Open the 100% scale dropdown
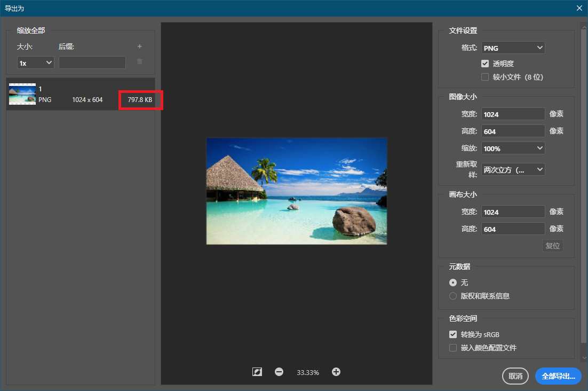The width and height of the screenshot is (588, 391). [513, 148]
